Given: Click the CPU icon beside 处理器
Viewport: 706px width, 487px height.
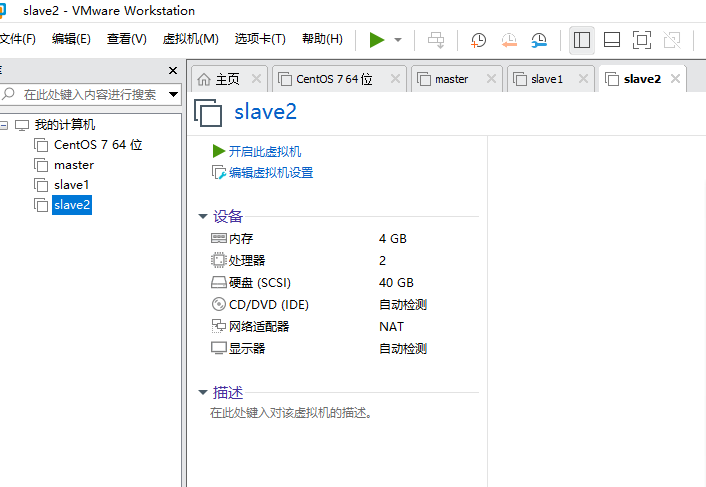Looking at the screenshot, I should point(219,260).
